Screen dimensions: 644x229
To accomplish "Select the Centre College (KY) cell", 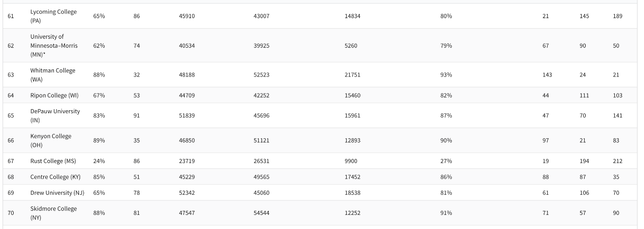I will 55,177.
